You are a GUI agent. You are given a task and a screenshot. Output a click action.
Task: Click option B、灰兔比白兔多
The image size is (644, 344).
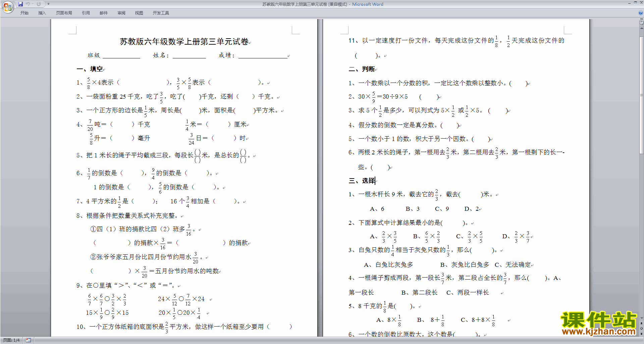coord(465,265)
